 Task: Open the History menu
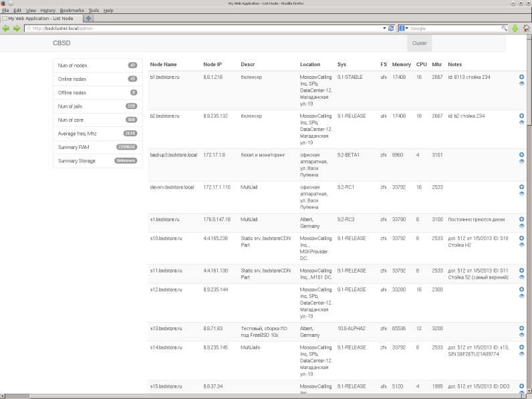click(x=48, y=11)
